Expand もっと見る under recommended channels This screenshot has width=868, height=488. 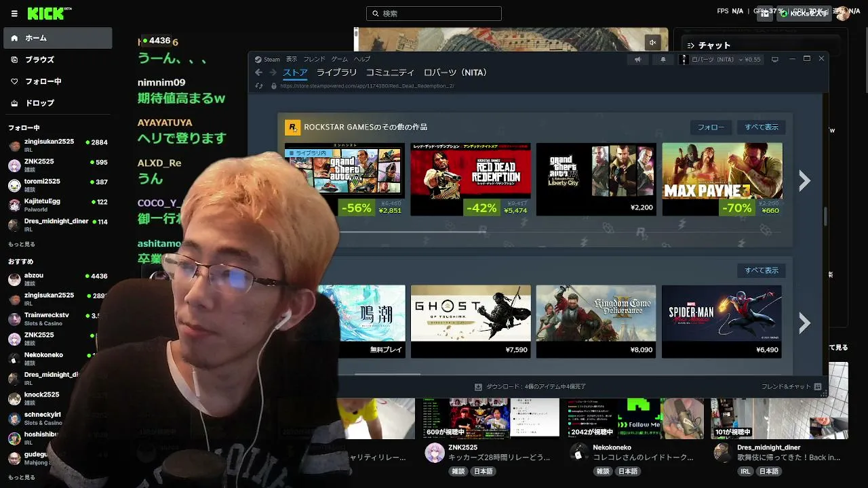point(22,477)
